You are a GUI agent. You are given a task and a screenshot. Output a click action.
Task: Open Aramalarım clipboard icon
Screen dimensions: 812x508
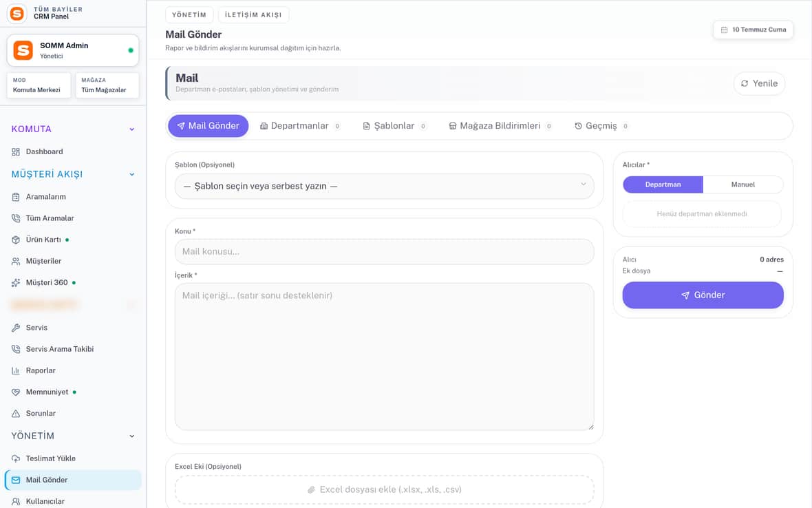point(16,197)
